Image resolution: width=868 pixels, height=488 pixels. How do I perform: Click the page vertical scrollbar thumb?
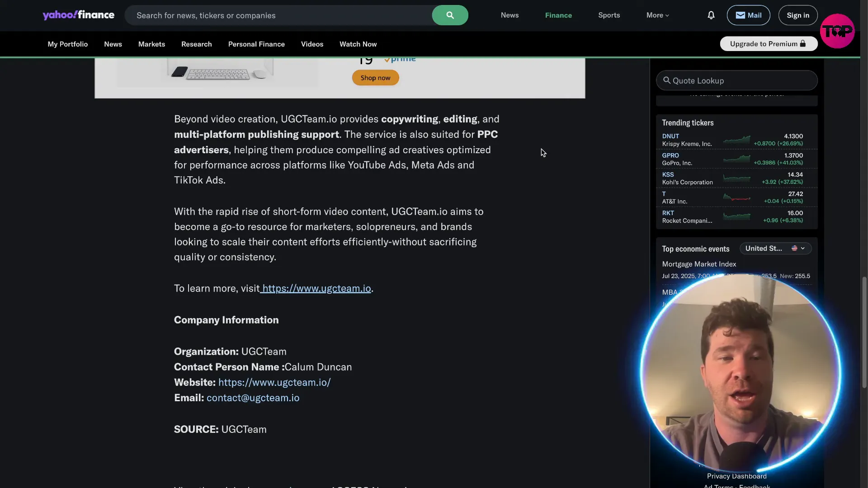(x=864, y=332)
